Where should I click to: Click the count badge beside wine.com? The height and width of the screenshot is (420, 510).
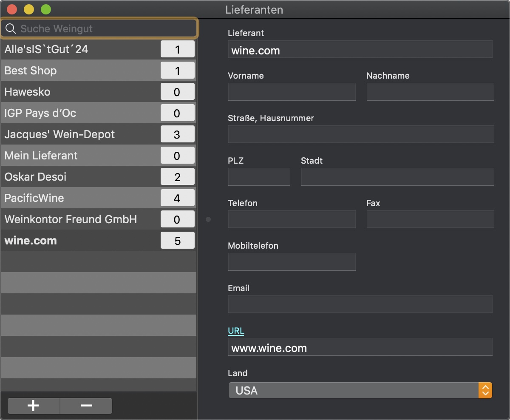(x=178, y=241)
